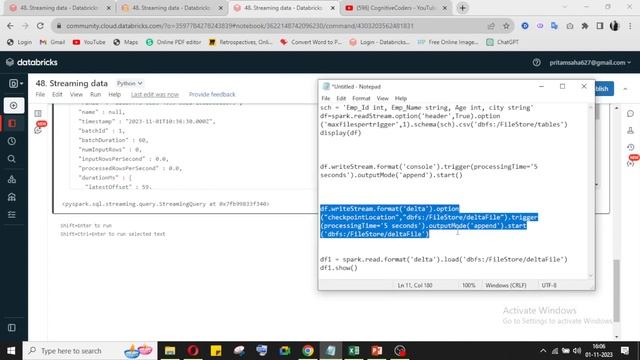Image resolution: width=640 pixels, height=360 pixels.
Task: Open Notepad Format menu
Action: 361,98
